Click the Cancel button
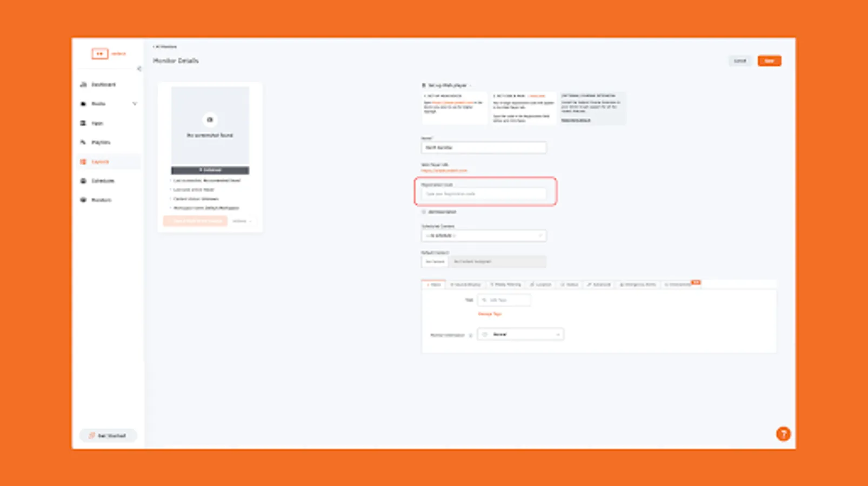Screen dimensions: 868x486 click(740, 61)
